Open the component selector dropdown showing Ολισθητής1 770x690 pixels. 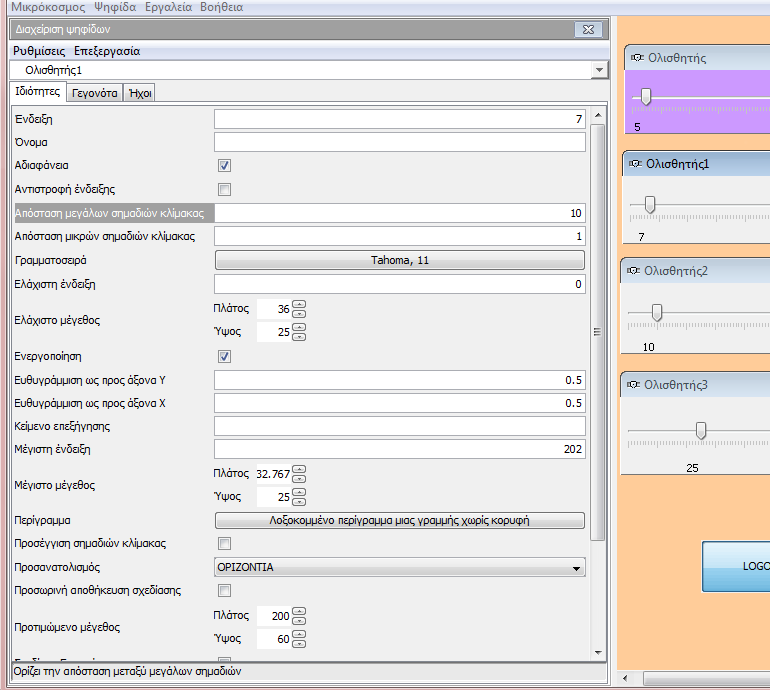[x=599, y=70]
